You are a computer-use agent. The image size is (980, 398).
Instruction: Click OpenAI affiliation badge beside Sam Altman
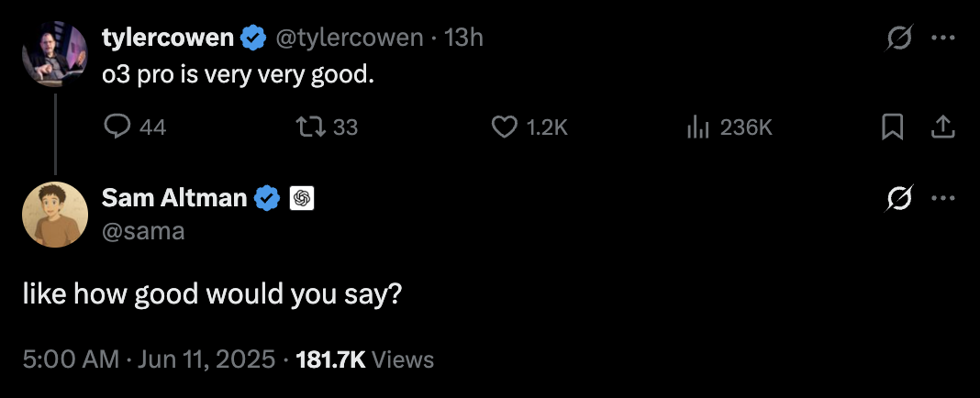click(x=302, y=199)
